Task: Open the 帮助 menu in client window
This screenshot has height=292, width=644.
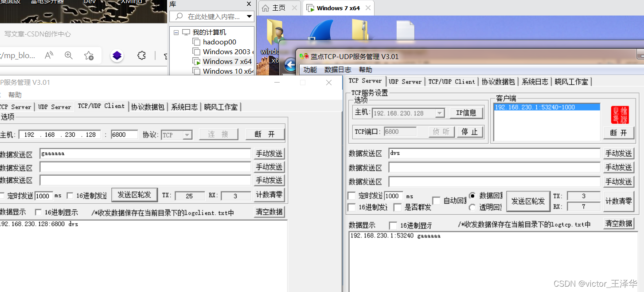Action: [15, 95]
